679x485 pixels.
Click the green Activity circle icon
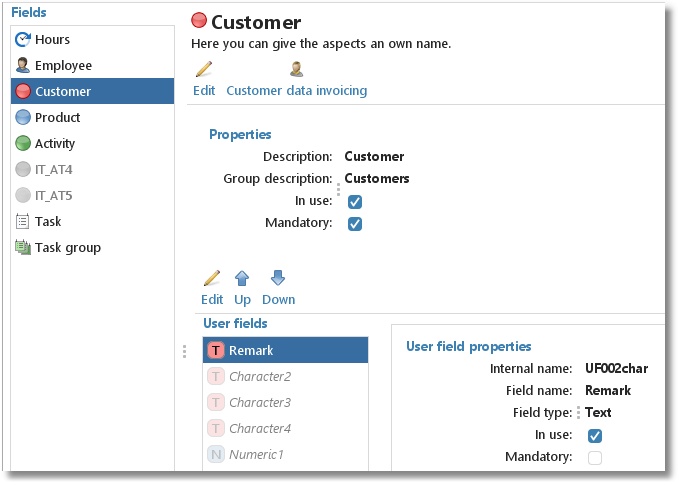pyautogui.click(x=23, y=143)
